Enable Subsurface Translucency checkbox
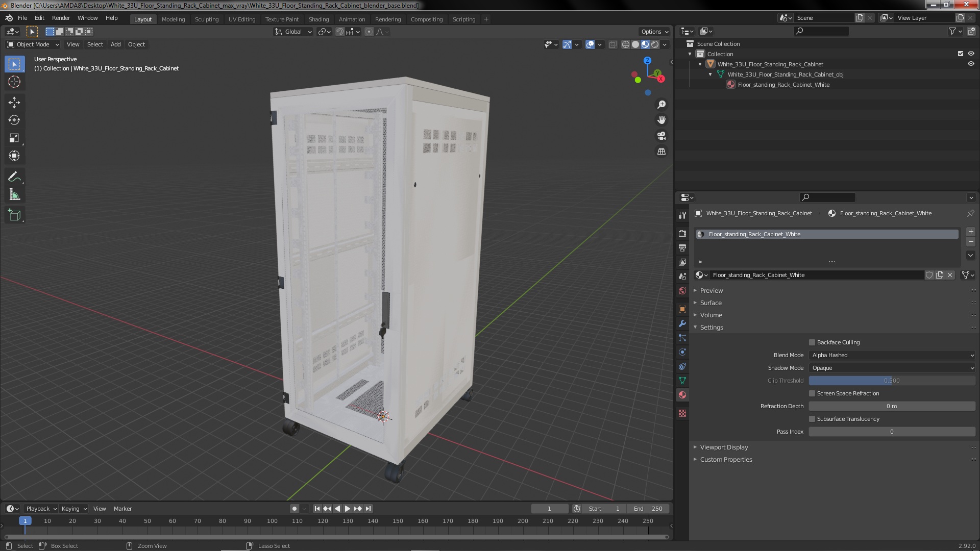The width and height of the screenshot is (980, 551). click(812, 418)
